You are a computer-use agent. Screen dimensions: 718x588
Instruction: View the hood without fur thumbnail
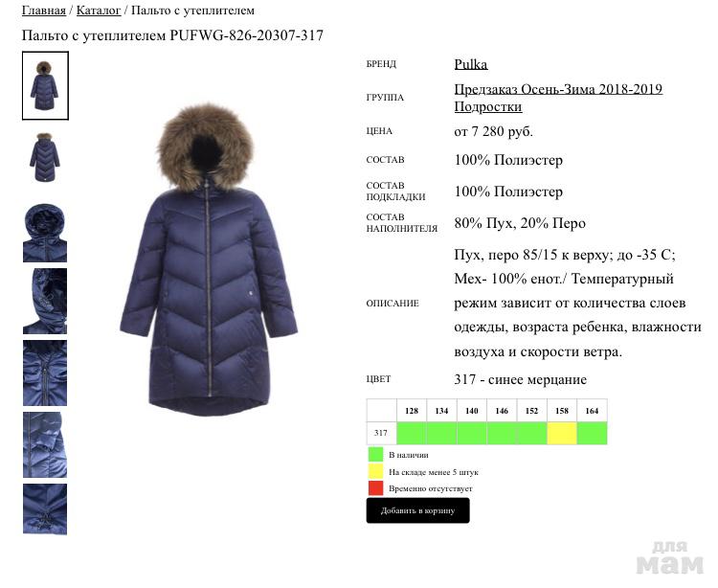click(x=45, y=233)
